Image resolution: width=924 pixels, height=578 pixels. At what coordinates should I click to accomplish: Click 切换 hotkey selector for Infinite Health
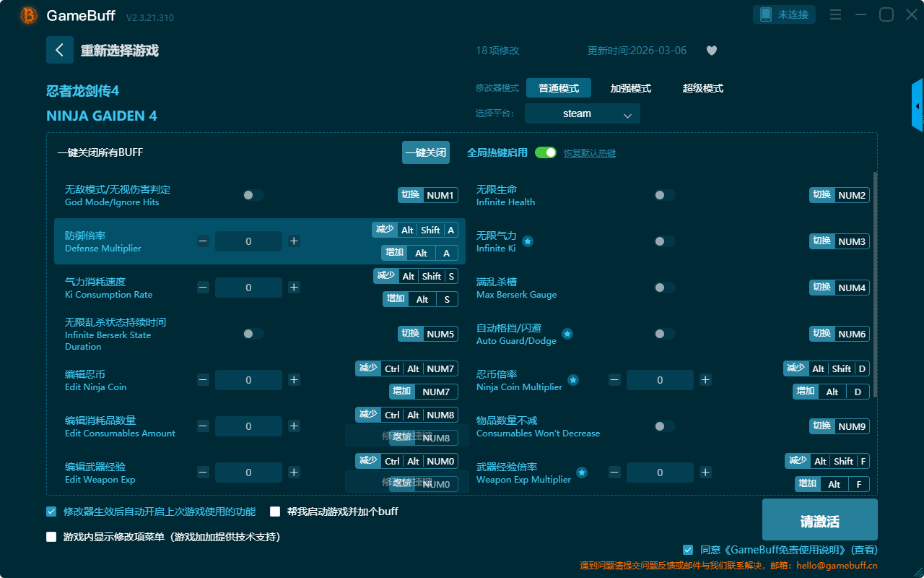click(x=821, y=195)
